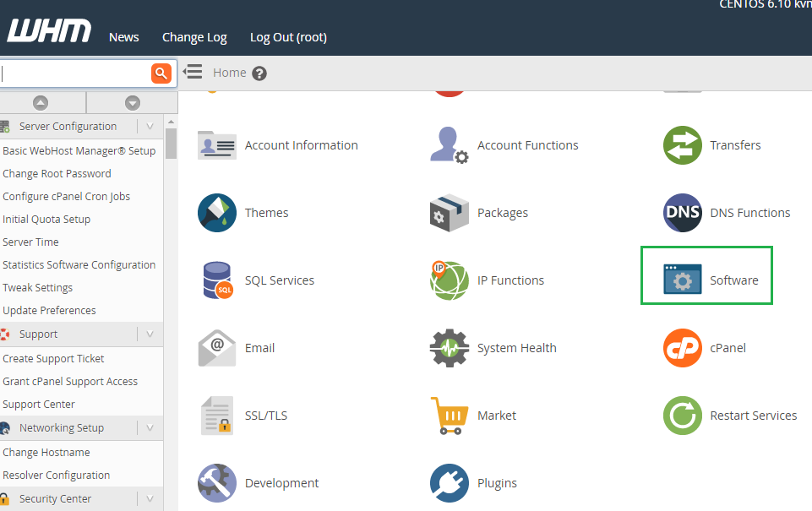The image size is (812, 511).
Task: Open the Restart Services green icon
Action: [683, 416]
